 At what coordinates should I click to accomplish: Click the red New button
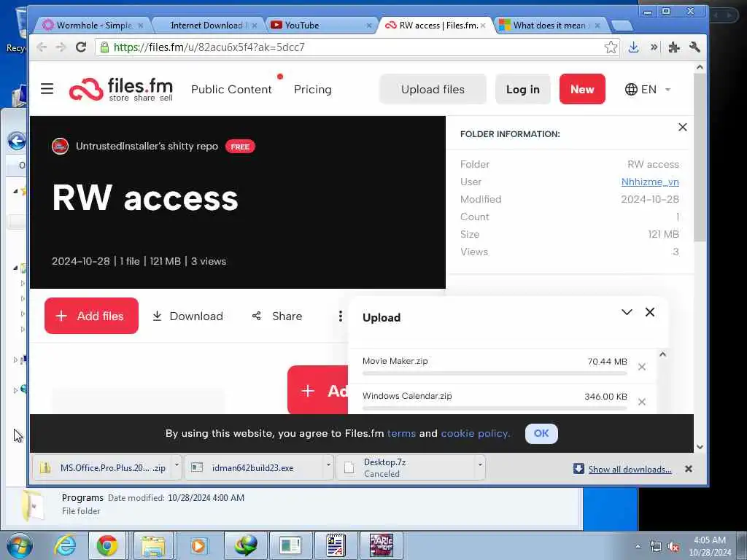click(x=582, y=89)
